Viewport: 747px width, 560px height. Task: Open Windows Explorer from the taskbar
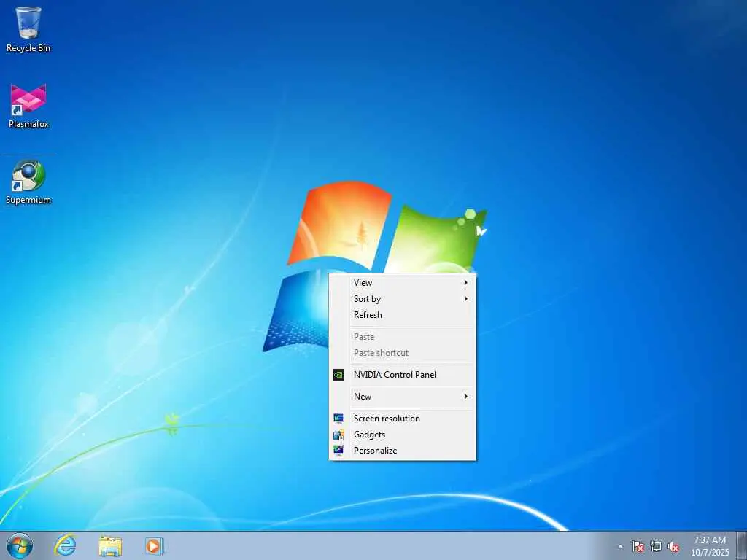[x=110, y=545]
